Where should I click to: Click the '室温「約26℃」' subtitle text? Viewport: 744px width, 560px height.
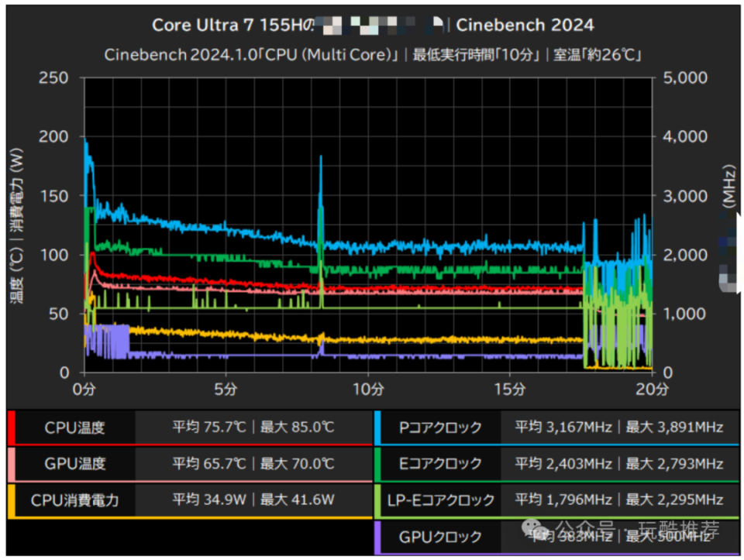598,55
